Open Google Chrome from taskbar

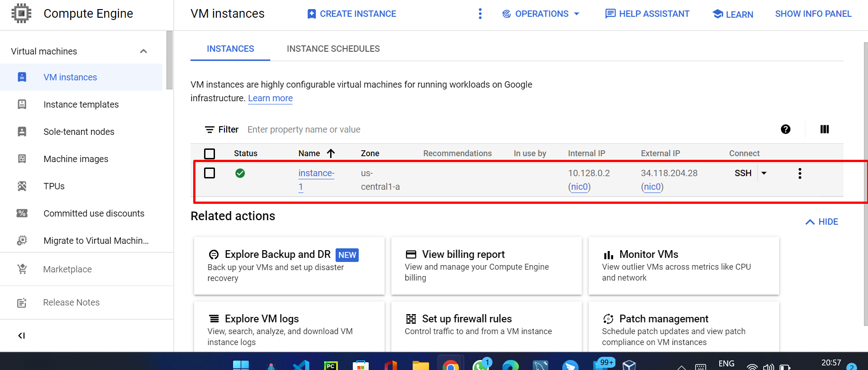(450, 365)
